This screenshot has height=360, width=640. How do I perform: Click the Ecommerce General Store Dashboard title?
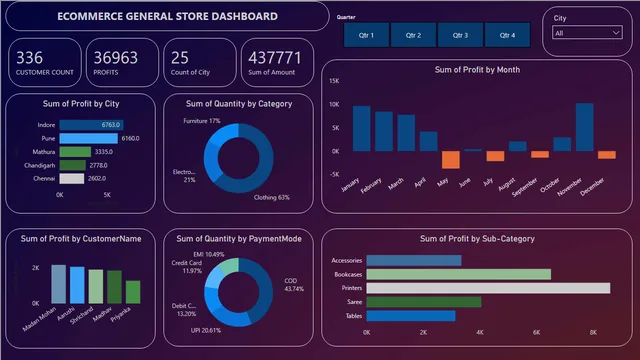167,16
